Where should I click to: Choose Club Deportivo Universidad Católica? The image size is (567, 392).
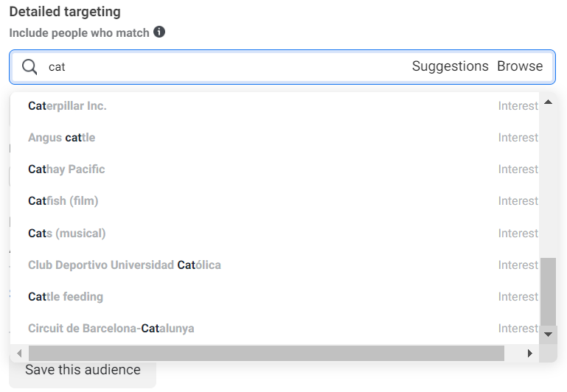[124, 265]
